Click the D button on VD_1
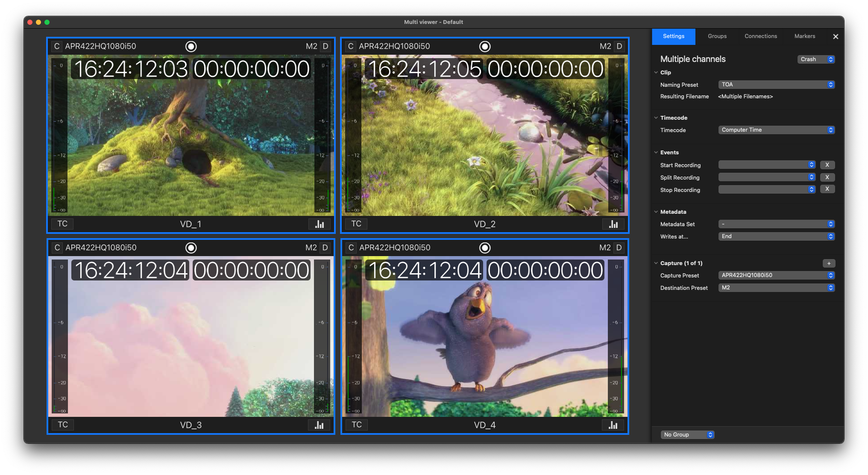The height and width of the screenshot is (475, 868). (325, 46)
